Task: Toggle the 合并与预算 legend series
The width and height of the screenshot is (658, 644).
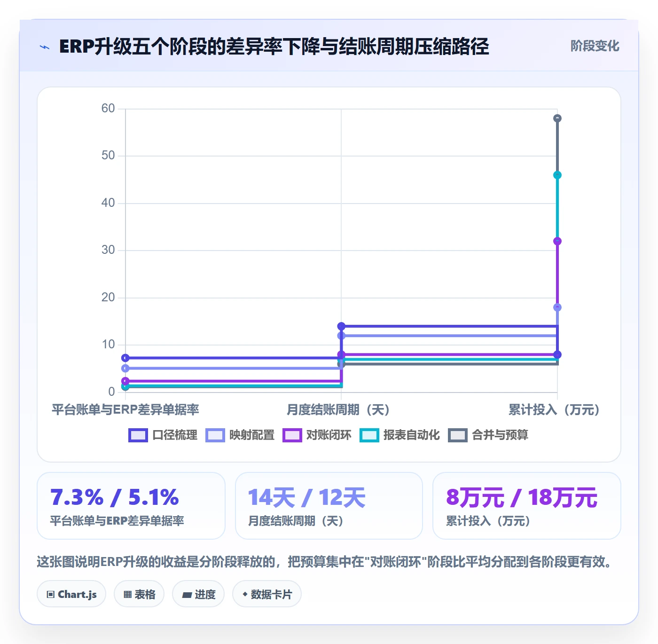Action: click(x=488, y=435)
